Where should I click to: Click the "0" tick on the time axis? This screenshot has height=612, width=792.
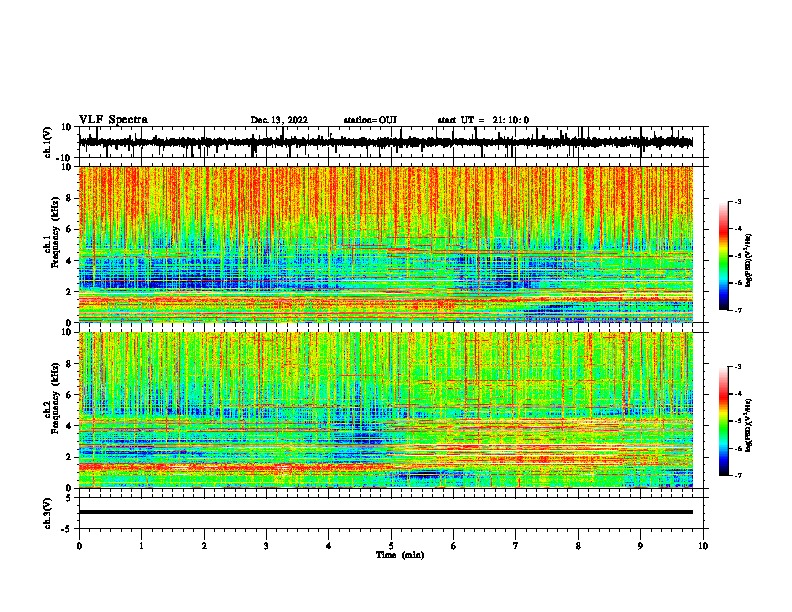pos(79,546)
